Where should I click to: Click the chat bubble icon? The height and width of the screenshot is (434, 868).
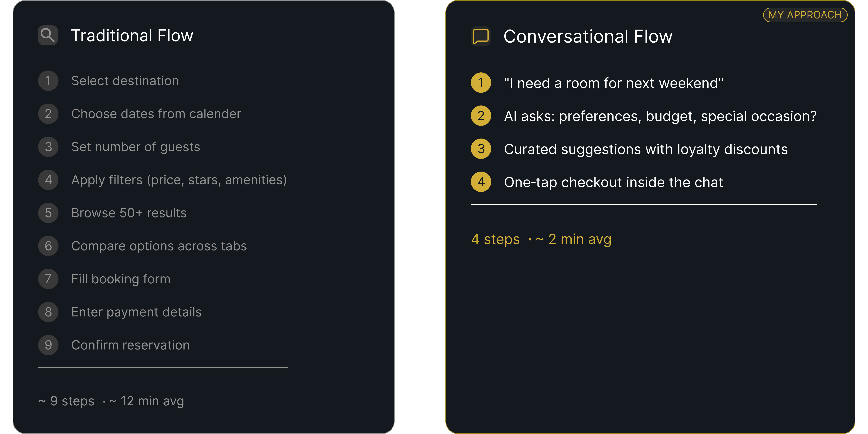click(x=481, y=36)
